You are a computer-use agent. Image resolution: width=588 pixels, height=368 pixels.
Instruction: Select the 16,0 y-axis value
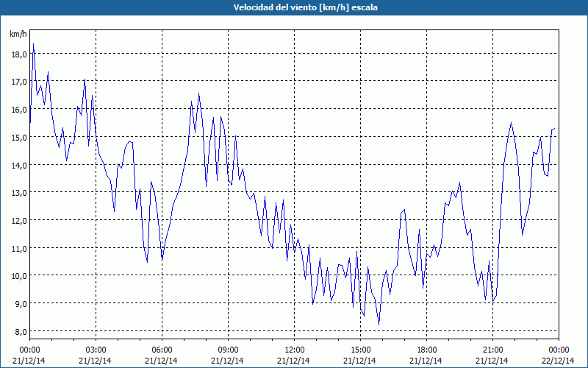click(19, 110)
